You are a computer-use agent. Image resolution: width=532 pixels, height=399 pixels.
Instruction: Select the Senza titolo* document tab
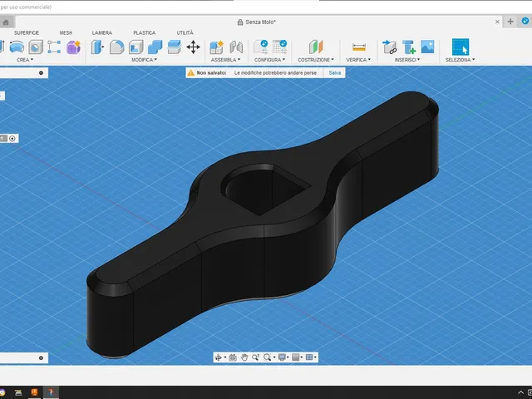coord(257,22)
